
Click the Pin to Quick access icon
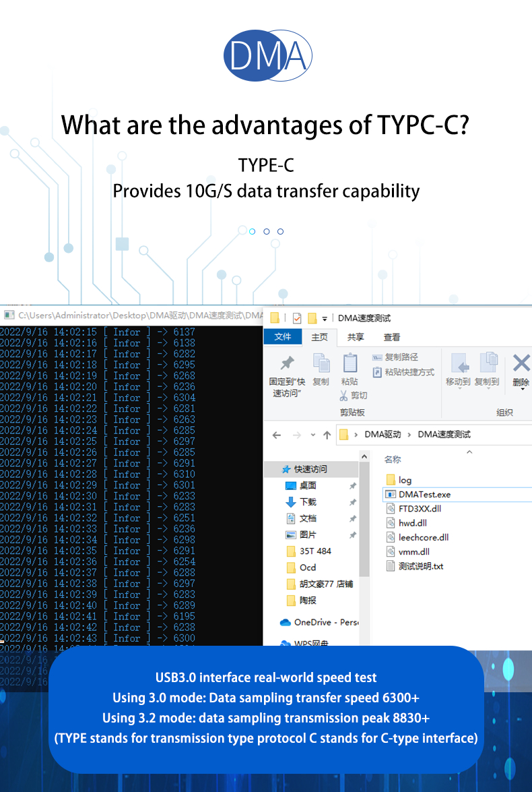coord(287,364)
